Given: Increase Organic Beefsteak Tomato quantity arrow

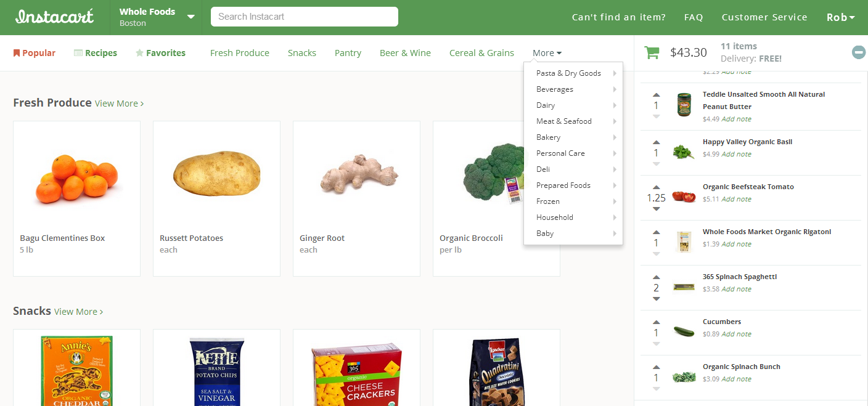Looking at the screenshot, I should 656,187.
